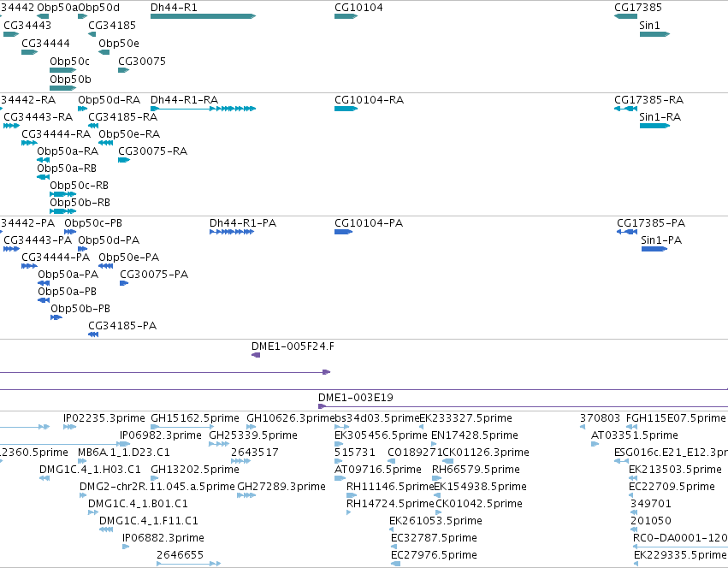Select Obp50c gene feature

[62, 70]
